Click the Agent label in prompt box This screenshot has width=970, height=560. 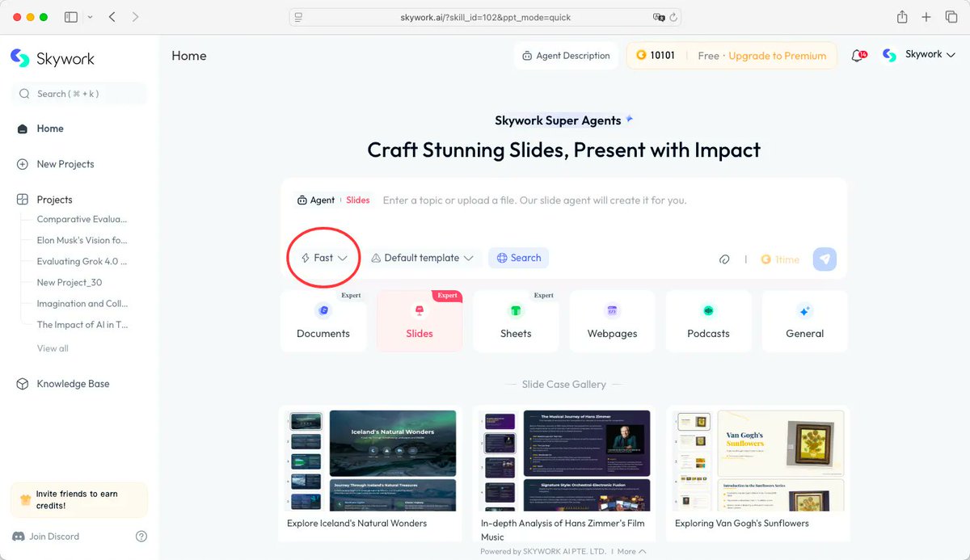[x=316, y=200]
